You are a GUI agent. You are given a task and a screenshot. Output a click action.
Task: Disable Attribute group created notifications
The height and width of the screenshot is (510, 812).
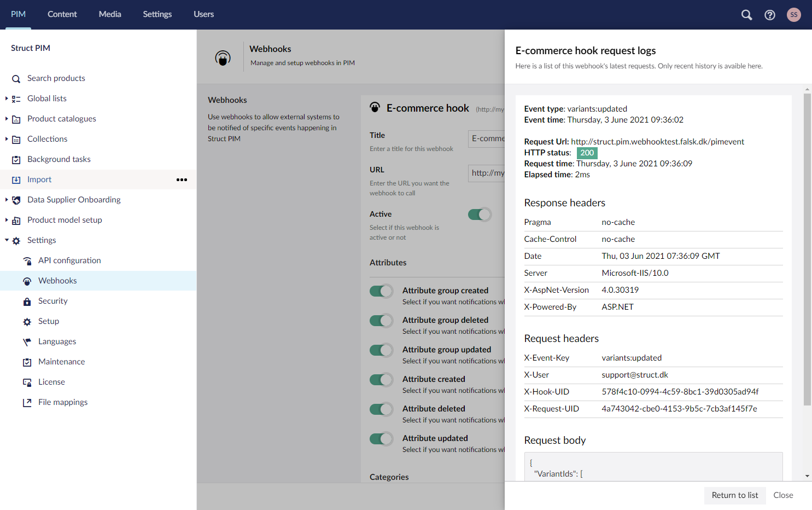[381, 291]
